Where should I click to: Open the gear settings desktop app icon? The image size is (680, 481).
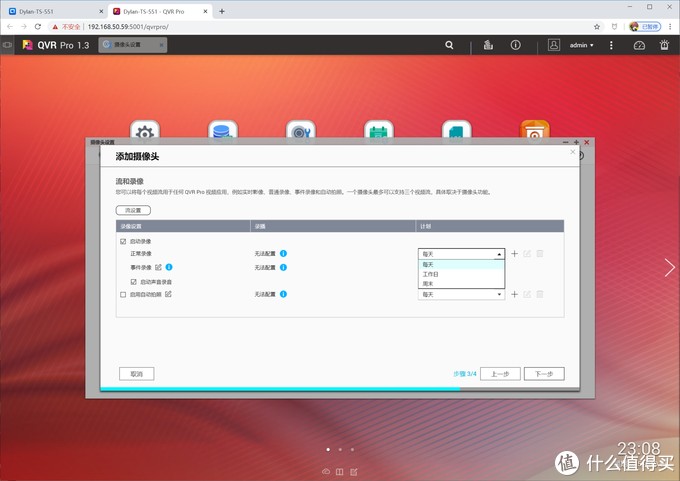coord(145,131)
